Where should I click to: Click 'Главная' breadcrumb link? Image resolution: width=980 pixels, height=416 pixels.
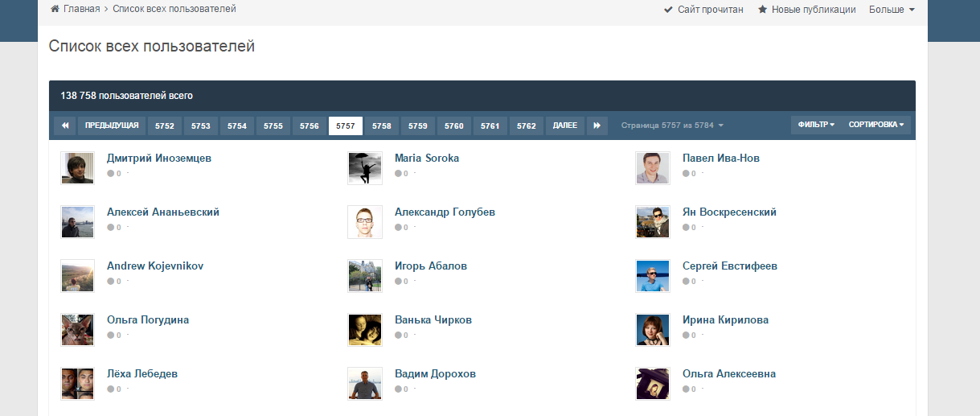[x=81, y=10]
